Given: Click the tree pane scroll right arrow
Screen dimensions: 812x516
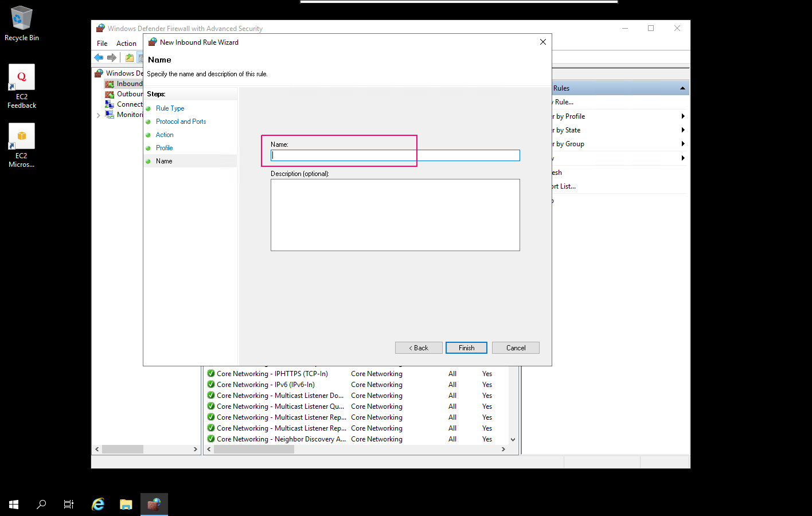Looking at the screenshot, I should pos(195,449).
